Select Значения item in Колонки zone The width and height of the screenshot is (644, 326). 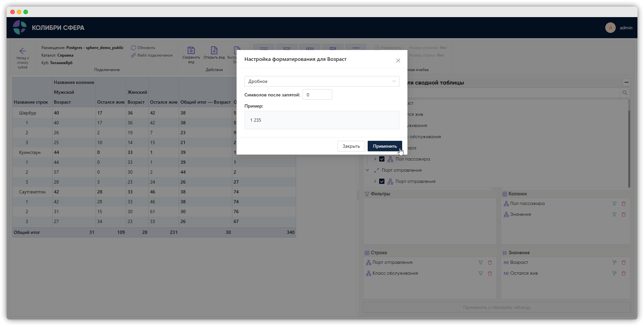tap(520, 214)
